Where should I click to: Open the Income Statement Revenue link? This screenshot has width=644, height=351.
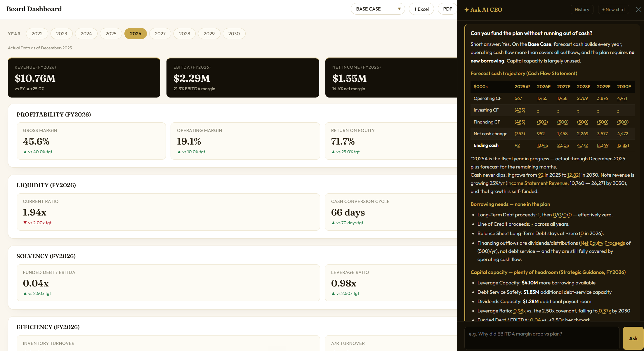(x=537, y=183)
